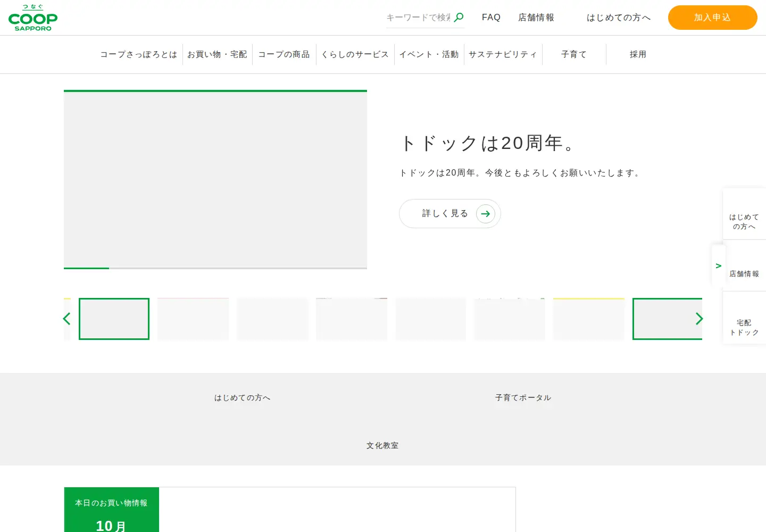Open the FAQ link
Screen dimensions: 766x532
[x=491, y=18]
